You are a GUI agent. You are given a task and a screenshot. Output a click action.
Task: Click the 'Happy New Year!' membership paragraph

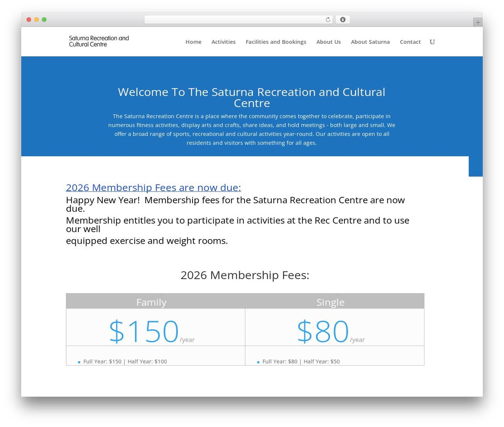coord(235,204)
